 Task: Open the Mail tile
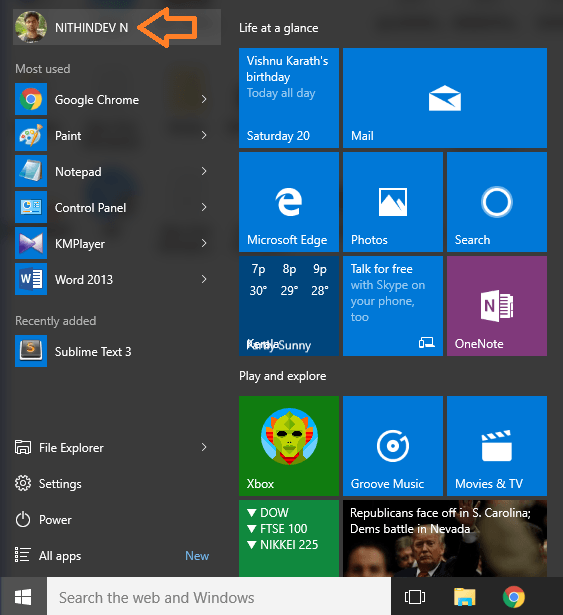coord(445,98)
